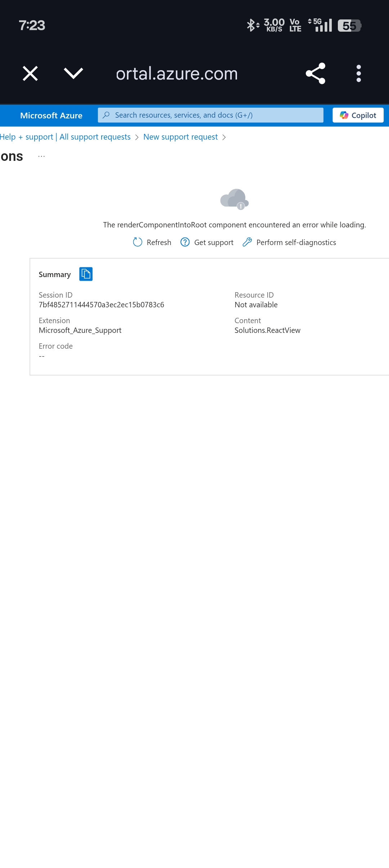
Task: Focus the Search resources, services, and docs field
Action: [x=211, y=115]
